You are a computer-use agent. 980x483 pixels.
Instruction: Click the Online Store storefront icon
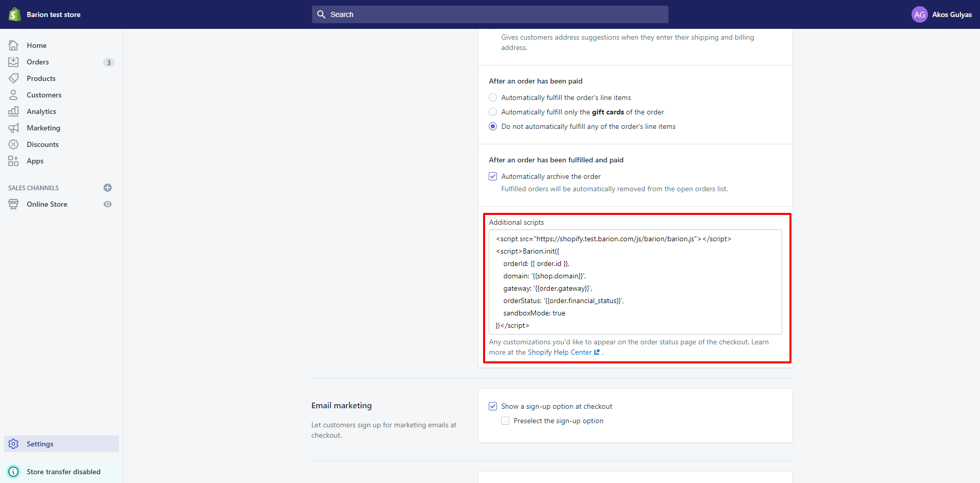[13, 204]
